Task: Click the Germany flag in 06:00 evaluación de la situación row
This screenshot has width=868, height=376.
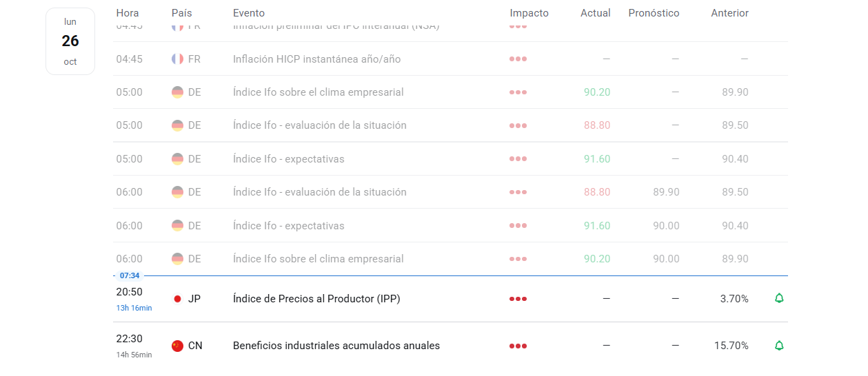Action: [177, 192]
